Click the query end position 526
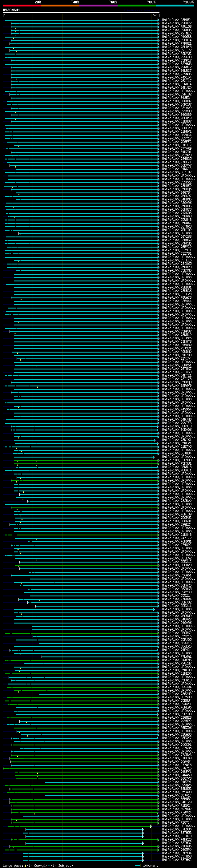 [155, 15]
